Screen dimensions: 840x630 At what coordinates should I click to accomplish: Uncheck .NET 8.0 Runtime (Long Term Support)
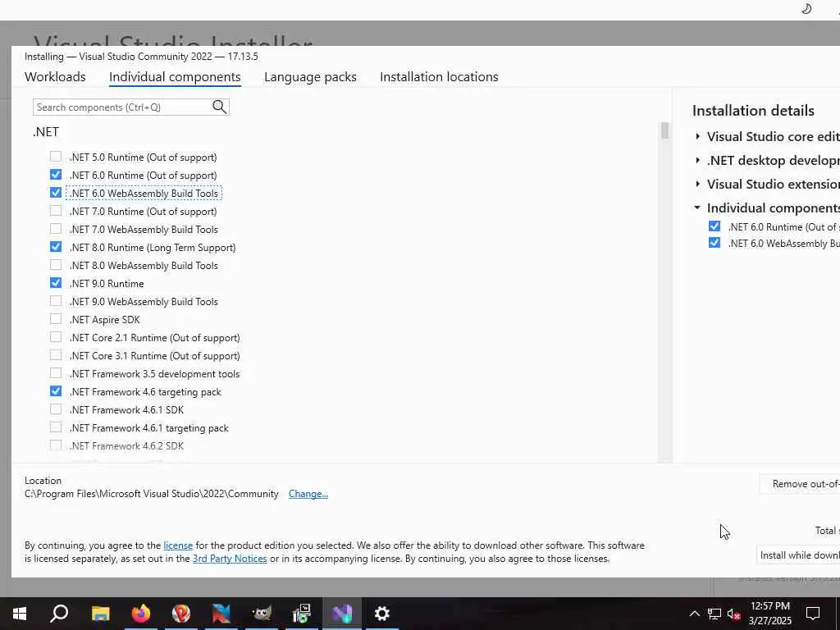(56, 247)
